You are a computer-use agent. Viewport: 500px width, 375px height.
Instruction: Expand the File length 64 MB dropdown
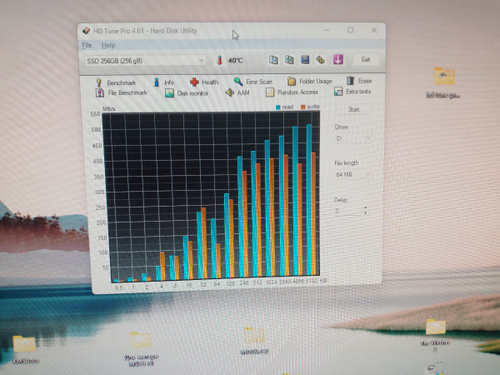click(353, 174)
